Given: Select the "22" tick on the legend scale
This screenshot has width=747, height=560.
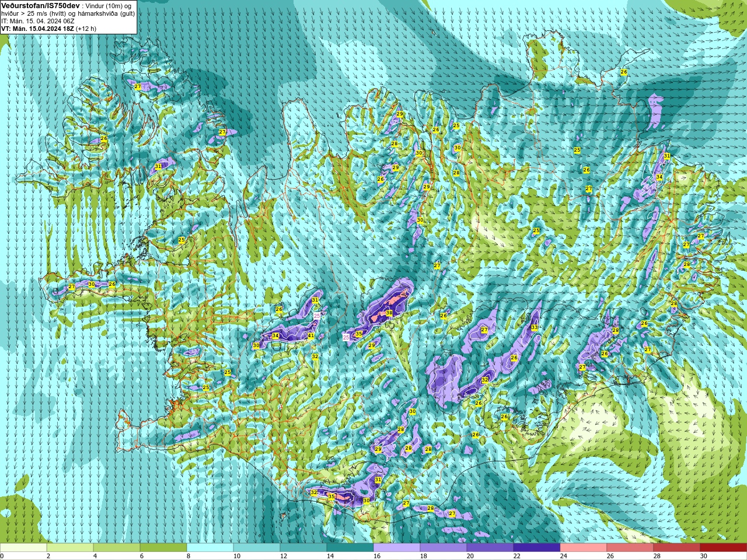Looking at the screenshot, I should (x=517, y=556).
